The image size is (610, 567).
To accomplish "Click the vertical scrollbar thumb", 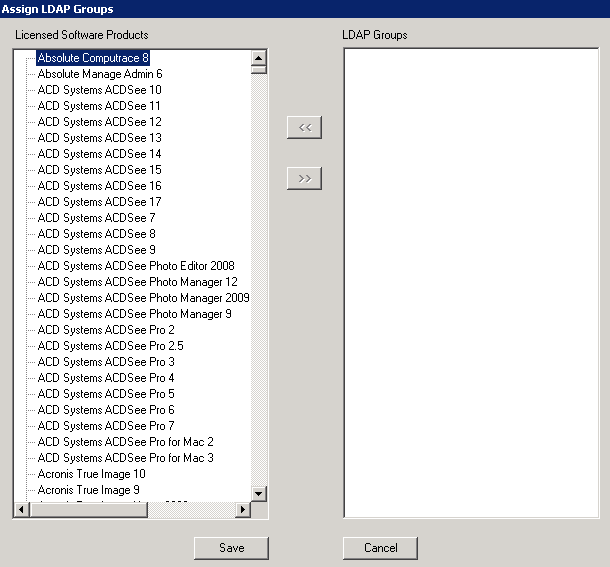I will pos(259,70).
